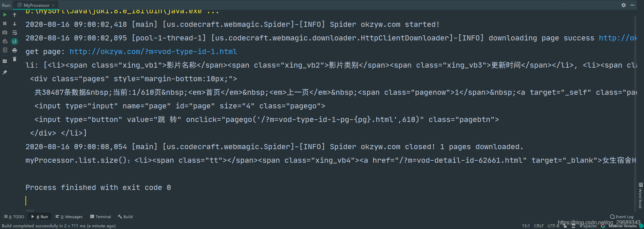This screenshot has height=229, width=644.
Task: Open the UTF-8 file encoding selector
Action: pos(553,226)
